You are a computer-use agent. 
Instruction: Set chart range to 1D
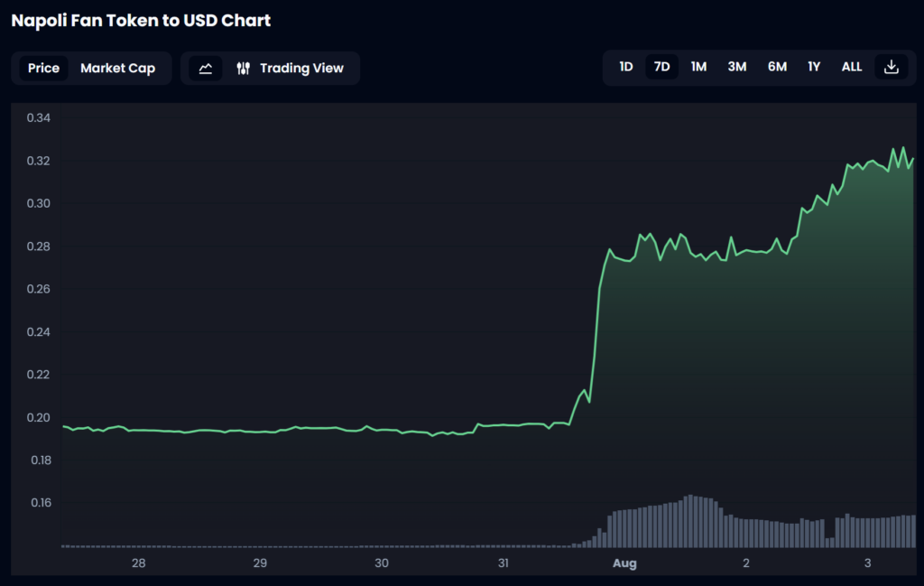tap(626, 67)
